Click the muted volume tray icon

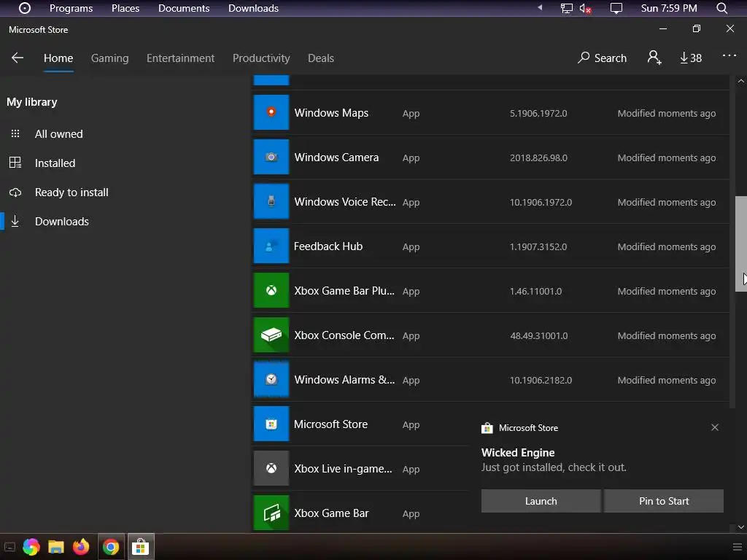[585, 9]
